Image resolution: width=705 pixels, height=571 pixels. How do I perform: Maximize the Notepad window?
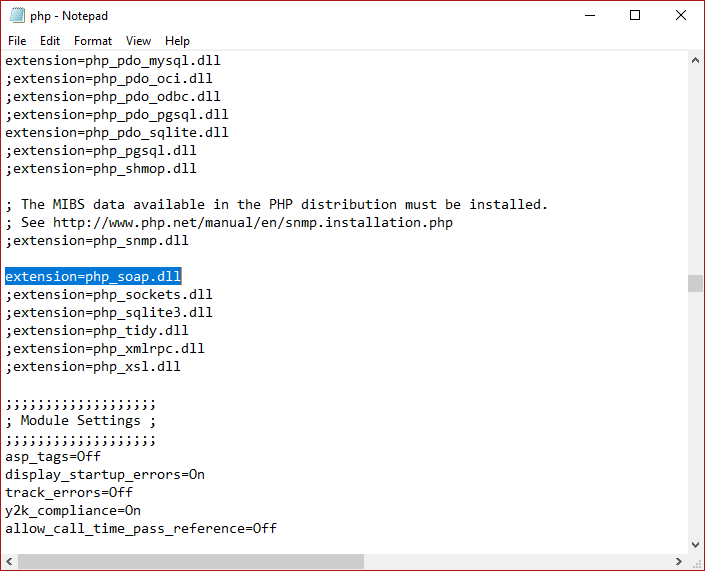click(x=635, y=16)
